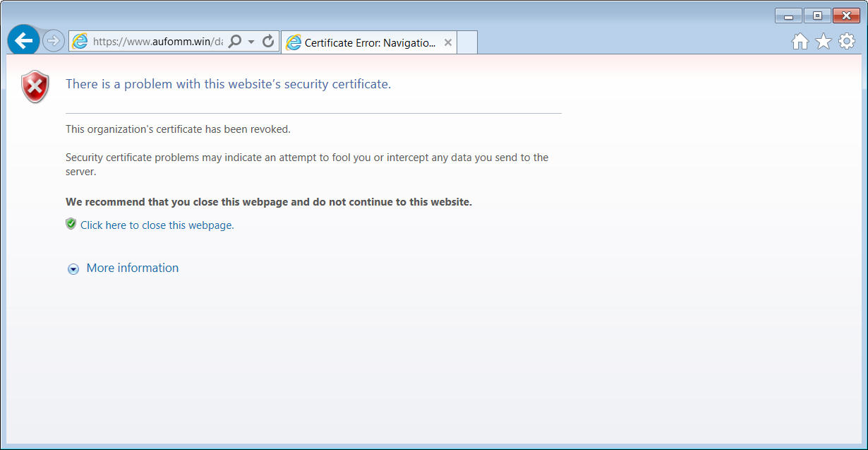Click the "More information" text label
Image resolution: width=868 pixels, height=450 pixels.
[133, 268]
